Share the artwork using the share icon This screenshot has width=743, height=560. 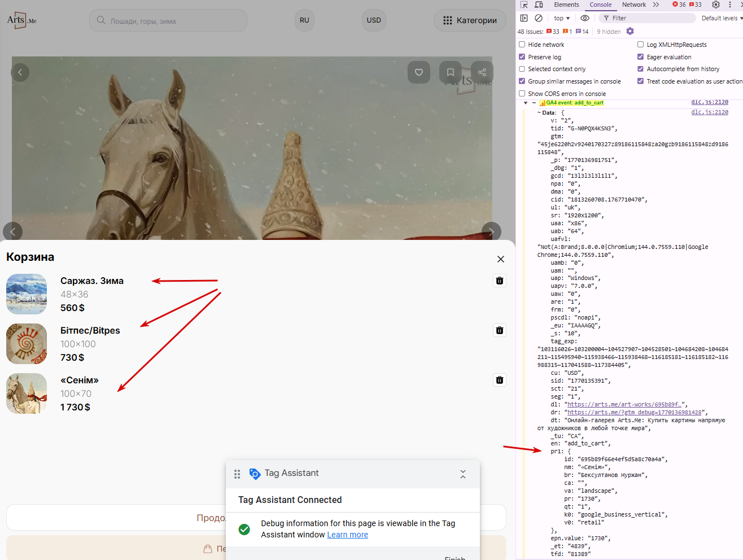pyautogui.click(x=482, y=72)
